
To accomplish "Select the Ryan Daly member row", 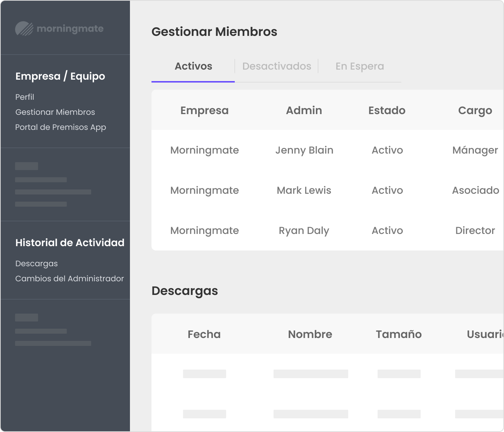I will coord(304,230).
